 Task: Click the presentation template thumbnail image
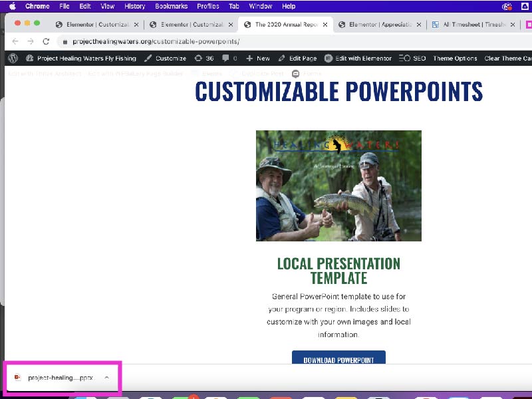coord(338,186)
